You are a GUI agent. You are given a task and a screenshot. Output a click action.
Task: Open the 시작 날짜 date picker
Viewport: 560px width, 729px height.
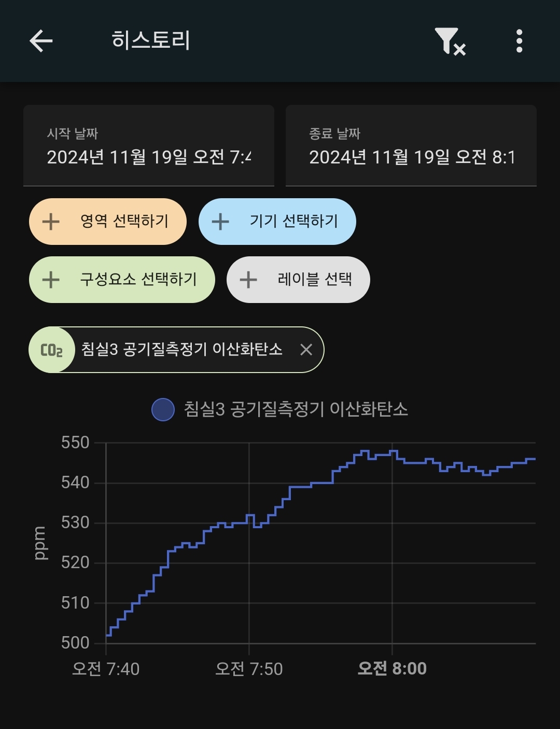[x=149, y=146]
